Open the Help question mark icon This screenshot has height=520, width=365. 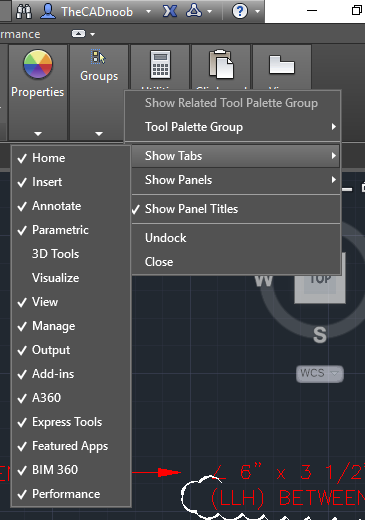[x=240, y=11]
